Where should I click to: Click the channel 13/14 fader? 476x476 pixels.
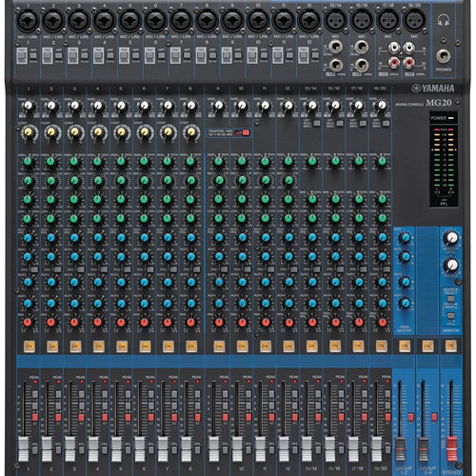(x=307, y=448)
